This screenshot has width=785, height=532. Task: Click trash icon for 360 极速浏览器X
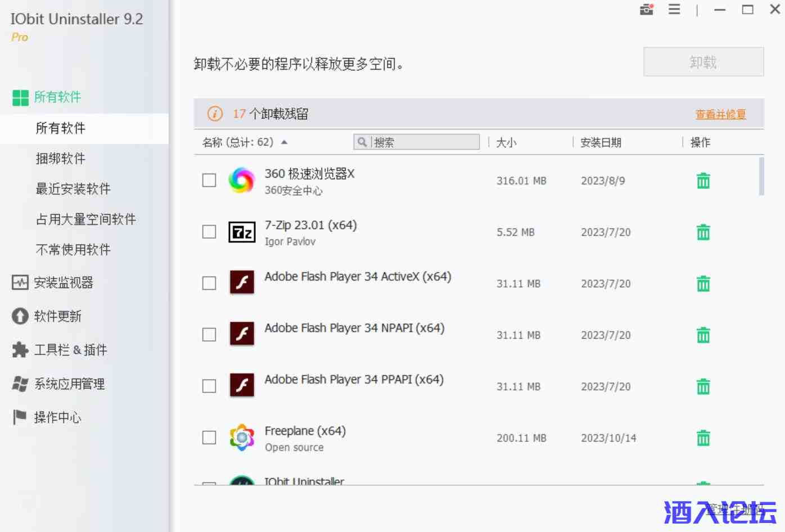pyautogui.click(x=703, y=181)
